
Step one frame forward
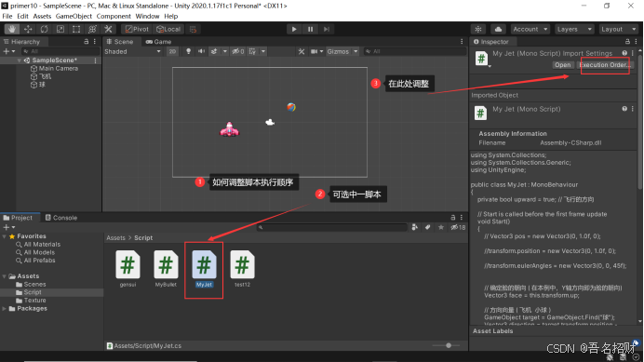click(327, 29)
